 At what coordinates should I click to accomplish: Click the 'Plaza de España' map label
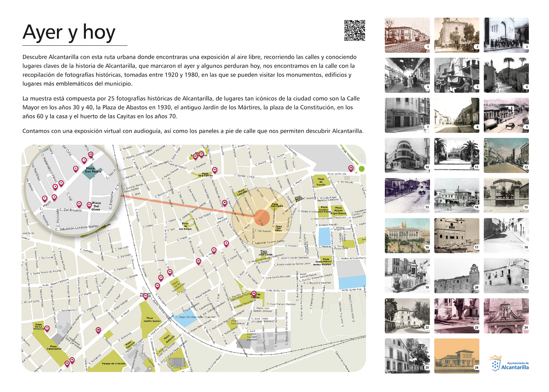tap(321, 182)
